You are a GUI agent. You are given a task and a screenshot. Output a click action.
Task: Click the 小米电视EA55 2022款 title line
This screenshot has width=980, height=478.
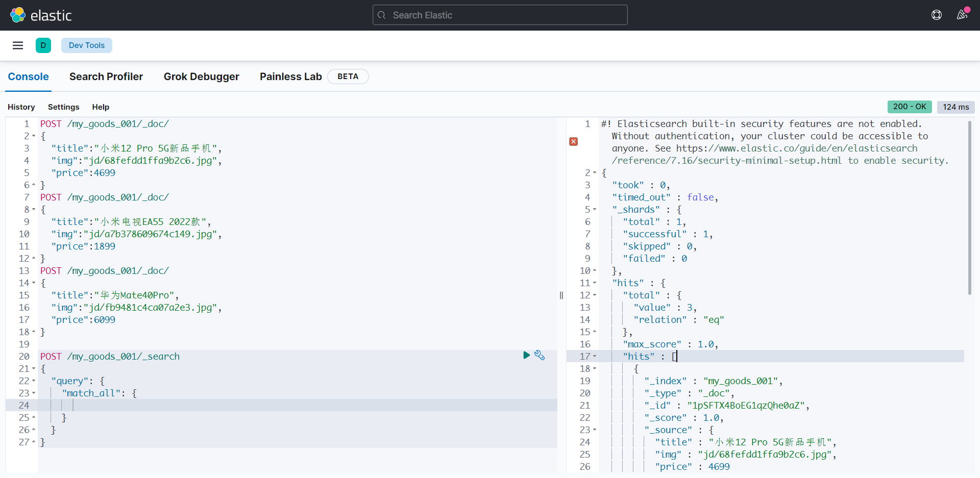pyautogui.click(x=131, y=222)
